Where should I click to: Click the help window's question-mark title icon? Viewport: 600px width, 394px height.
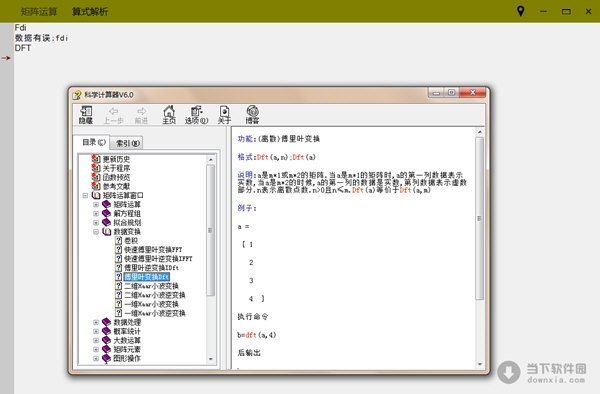[77, 95]
